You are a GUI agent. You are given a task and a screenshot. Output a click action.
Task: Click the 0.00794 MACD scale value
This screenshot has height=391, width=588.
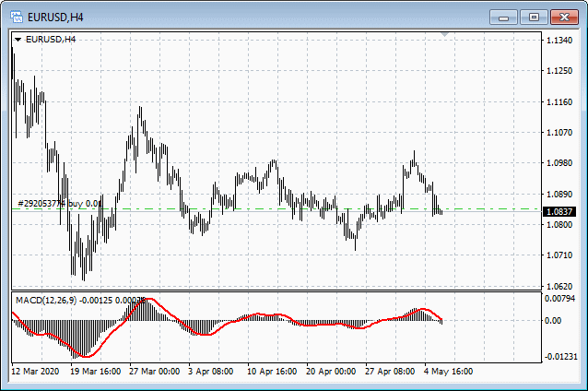559,298
